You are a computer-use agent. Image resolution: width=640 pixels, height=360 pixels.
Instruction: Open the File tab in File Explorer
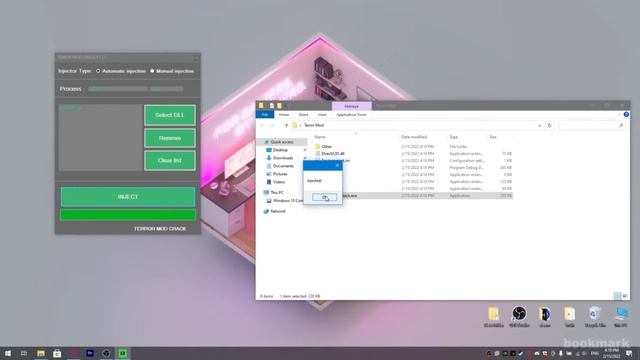[265, 115]
